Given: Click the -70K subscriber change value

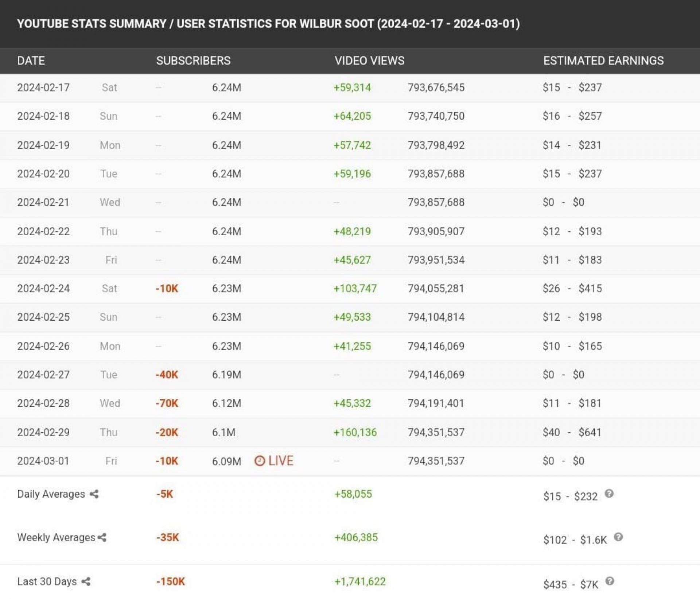Looking at the screenshot, I should (167, 403).
